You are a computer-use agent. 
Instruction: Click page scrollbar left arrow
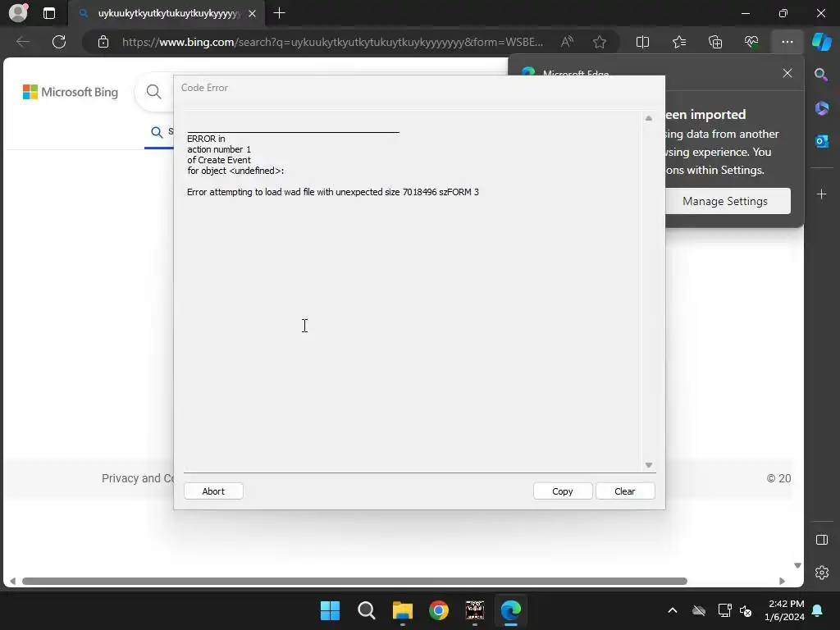coord(12,582)
